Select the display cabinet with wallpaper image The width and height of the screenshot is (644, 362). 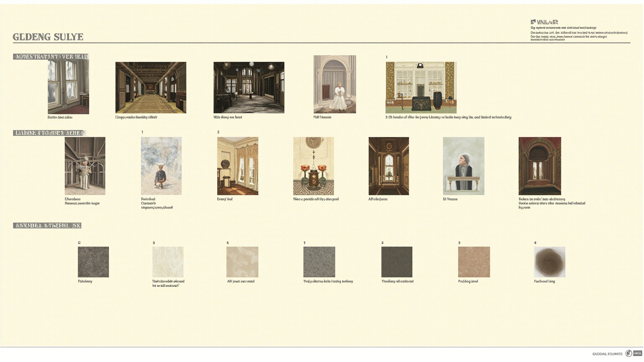[421, 88]
